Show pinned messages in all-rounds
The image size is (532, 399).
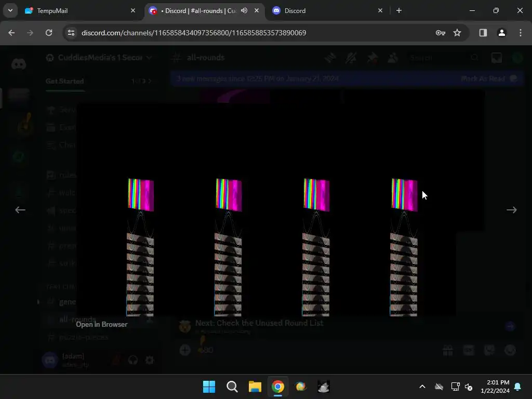pos(372,58)
